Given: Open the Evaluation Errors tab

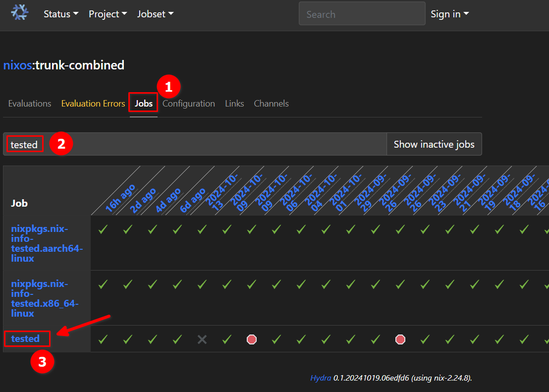Looking at the screenshot, I should coord(93,104).
